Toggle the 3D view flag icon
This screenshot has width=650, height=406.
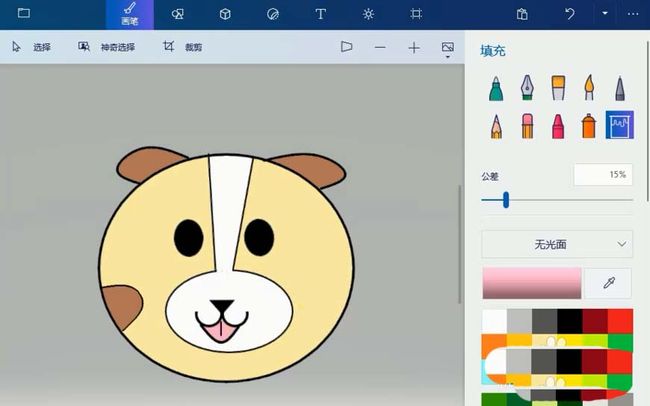pyautogui.click(x=347, y=47)
